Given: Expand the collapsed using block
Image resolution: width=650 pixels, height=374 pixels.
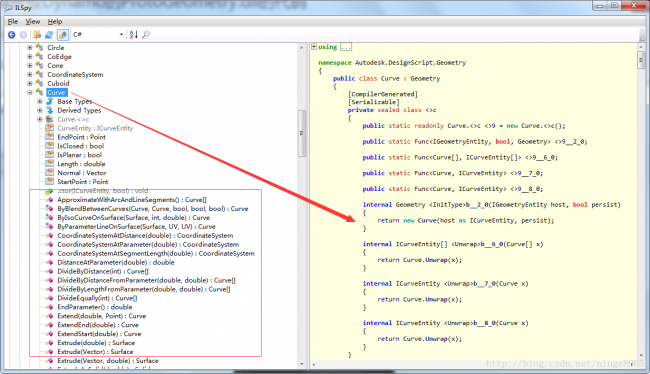Looking at the screenshot, I should (x=314, y=47).
